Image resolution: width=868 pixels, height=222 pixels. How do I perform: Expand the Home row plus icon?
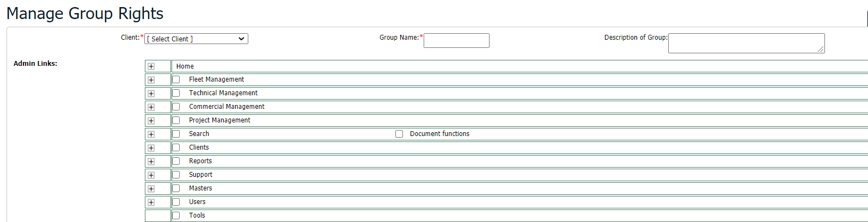coord(151,66)
